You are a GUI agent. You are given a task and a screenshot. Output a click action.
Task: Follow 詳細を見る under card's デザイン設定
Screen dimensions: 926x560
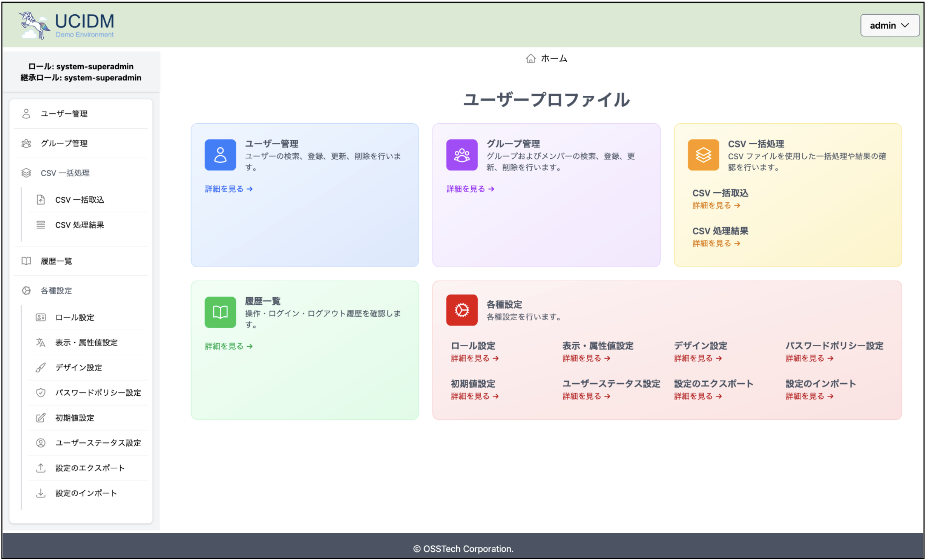tap(698, 358)
